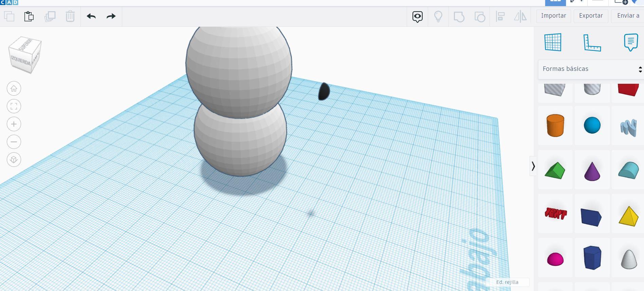The image size is (644, 291).
Task: Click the Ed. rejilla button
Action: click(507, 282)
